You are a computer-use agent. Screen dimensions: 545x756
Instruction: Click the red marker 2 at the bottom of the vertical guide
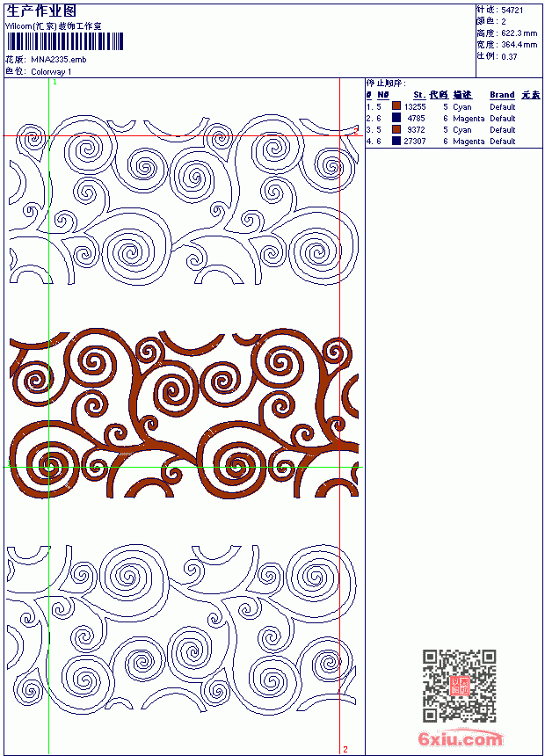pyautogui.click(x=345, y=749)
